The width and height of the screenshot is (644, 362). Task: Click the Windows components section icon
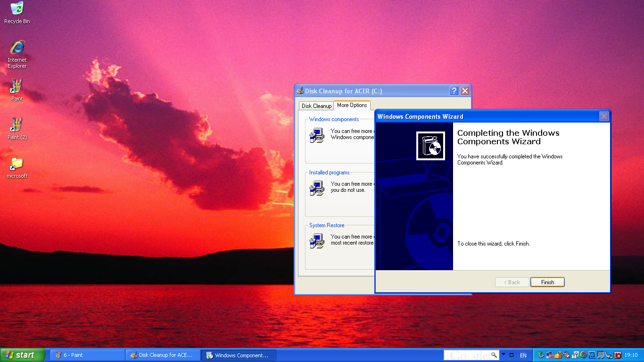pyautogui.click(x=316, y=135)
